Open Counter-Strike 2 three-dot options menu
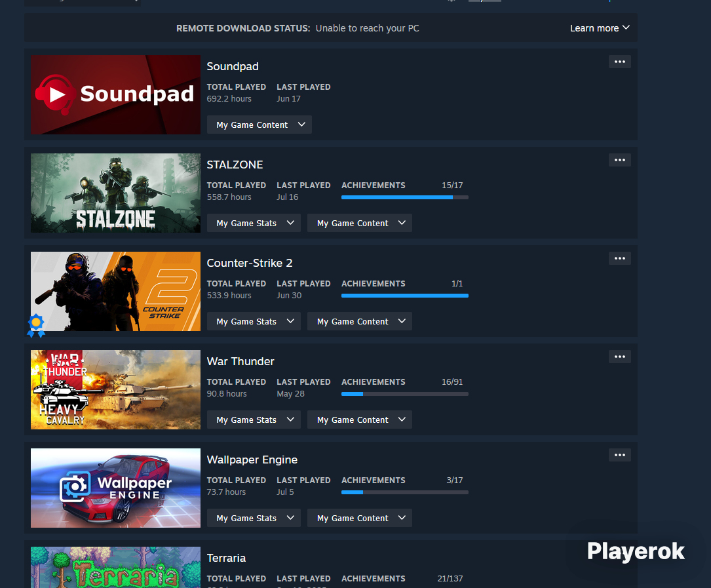711x588 pixels. click(x=619, y=259)
